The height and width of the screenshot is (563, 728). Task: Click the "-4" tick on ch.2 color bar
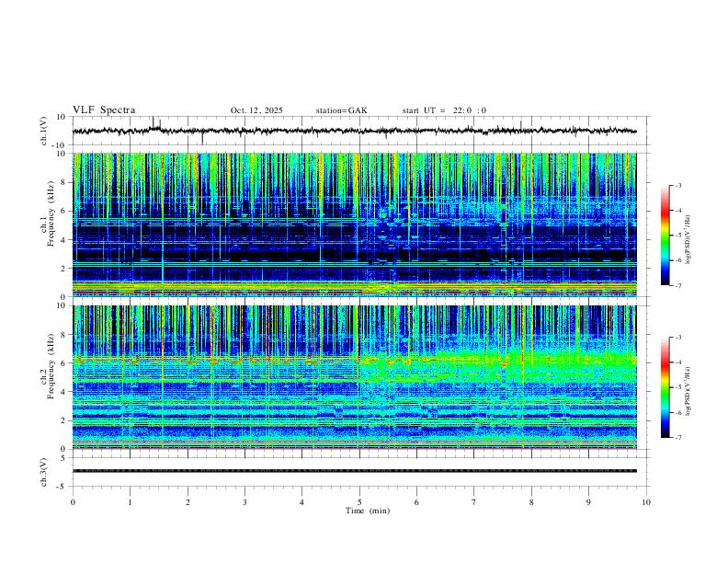(x=677, y=362)
